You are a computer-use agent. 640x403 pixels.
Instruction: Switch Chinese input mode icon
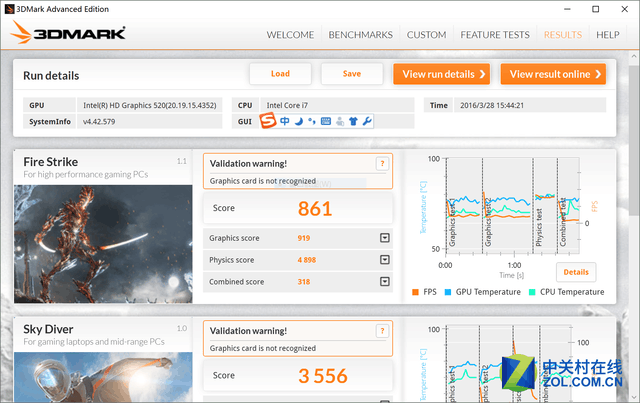[285, 121]
